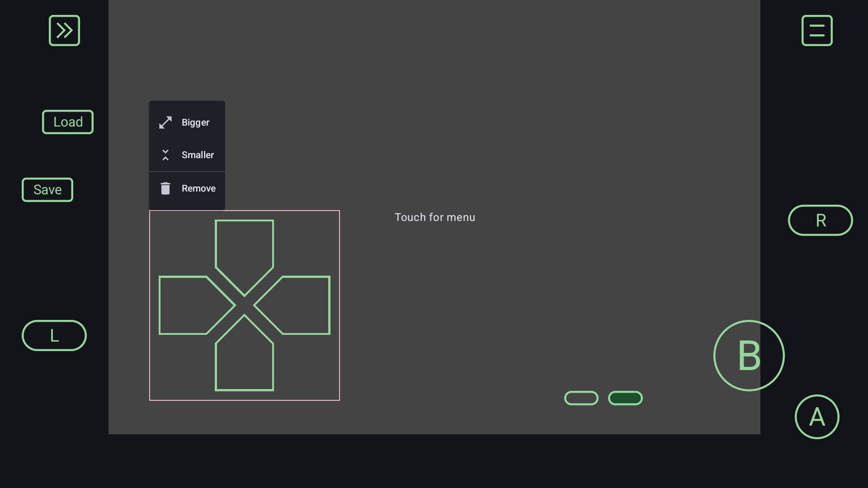Open the hamburger menu icon
Image resolution: width=868 pixels, height=488 pixels.
point(817,30)
